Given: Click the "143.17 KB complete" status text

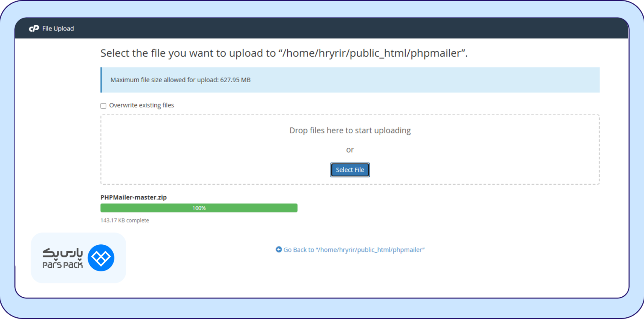Looking at the screenshot, I should (125, 220).
